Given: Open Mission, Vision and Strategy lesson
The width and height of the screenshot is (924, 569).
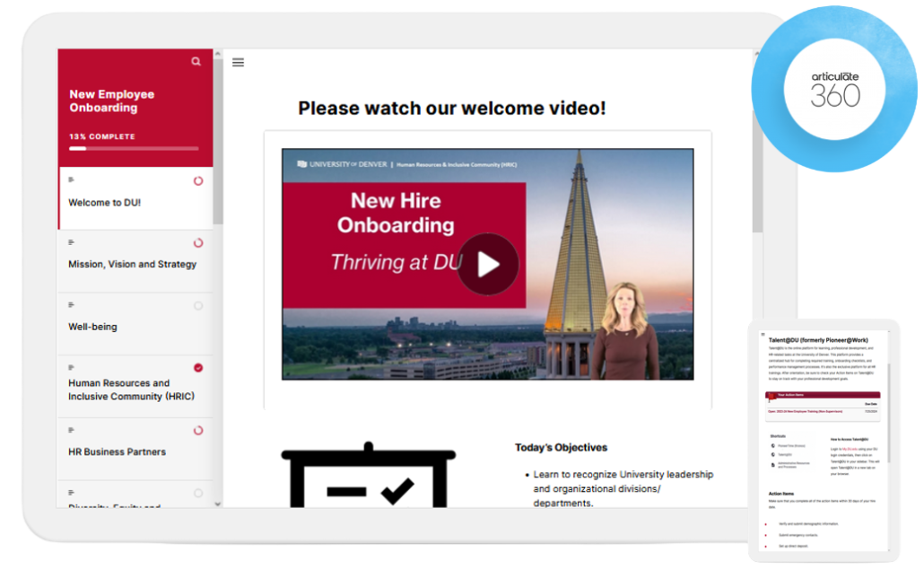Looking at the screenshot, I should point(135,260).
